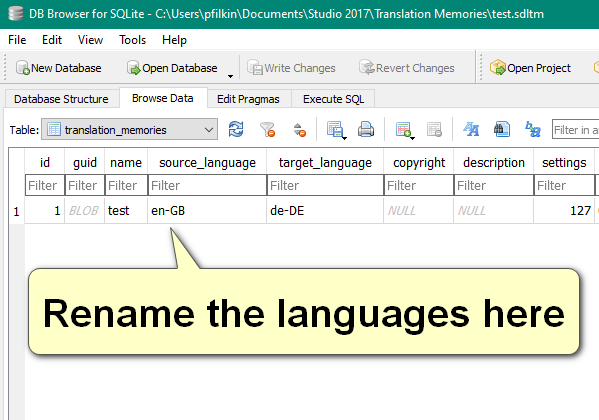Click the find and replace icon

[533, 129]
